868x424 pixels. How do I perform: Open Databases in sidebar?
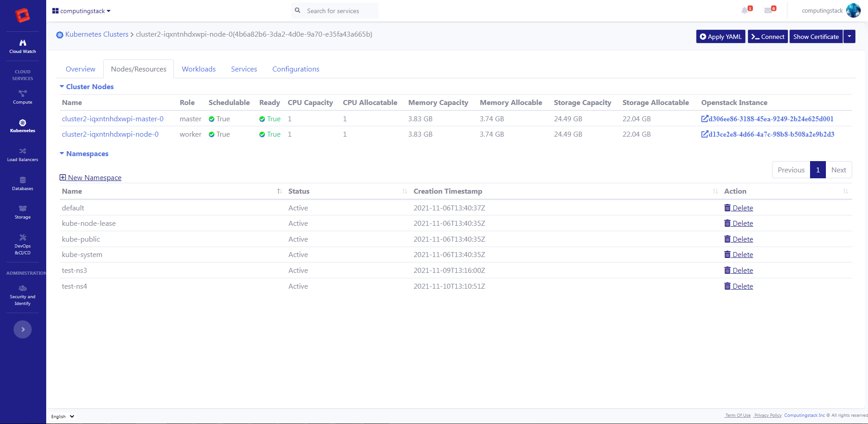(23, 184)
